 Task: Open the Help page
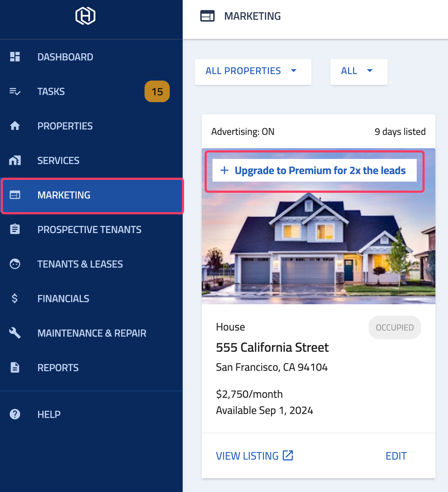(x=91, y=414)
